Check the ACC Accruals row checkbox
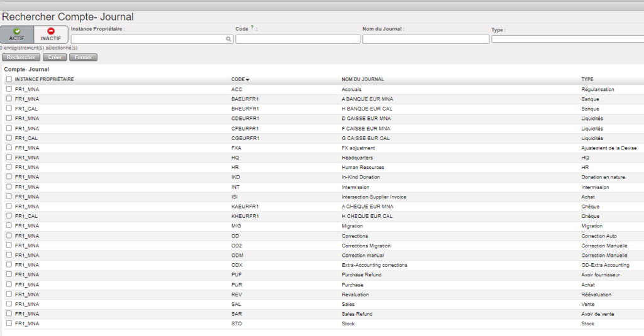Image resolution: width=644 pixels, height=336 pixels. click(9, 89)
